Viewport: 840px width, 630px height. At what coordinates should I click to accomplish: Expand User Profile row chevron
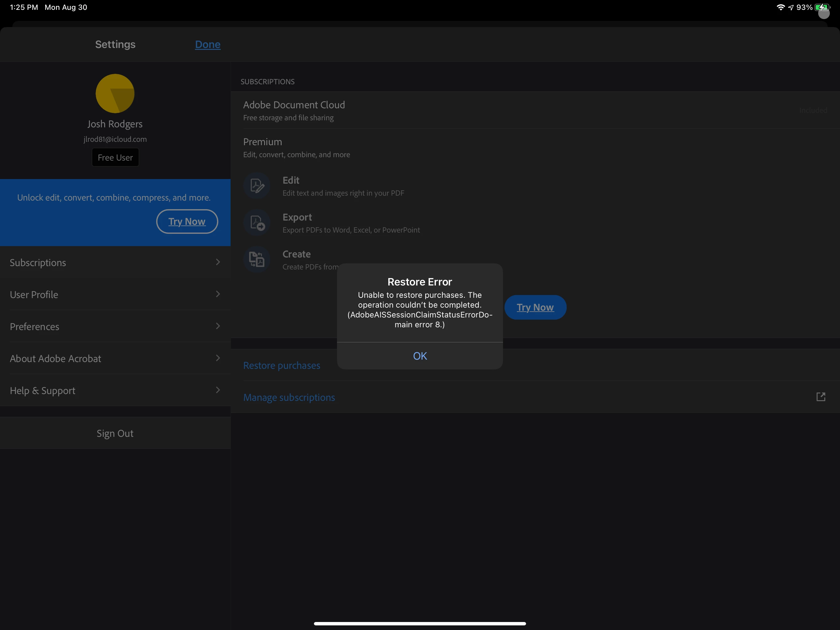(218, 294)
